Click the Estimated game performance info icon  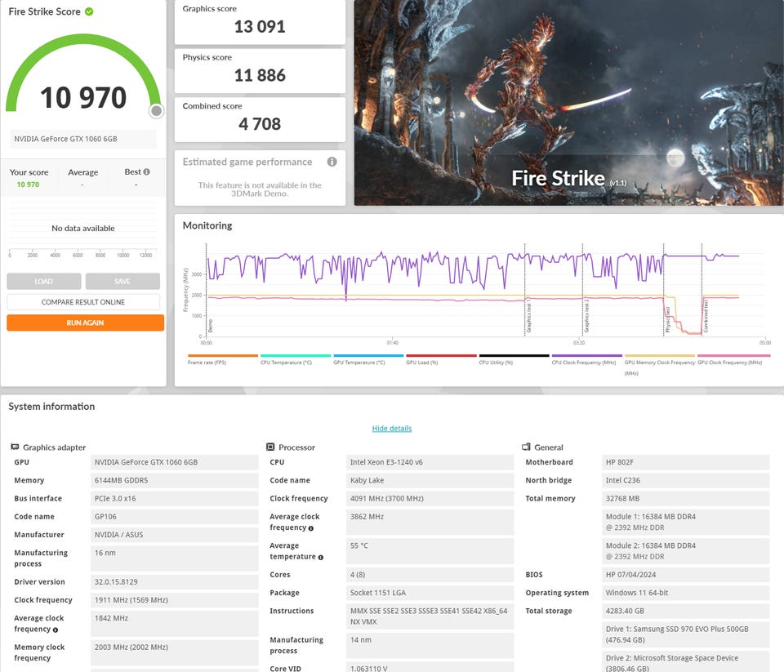click(332, 162)
